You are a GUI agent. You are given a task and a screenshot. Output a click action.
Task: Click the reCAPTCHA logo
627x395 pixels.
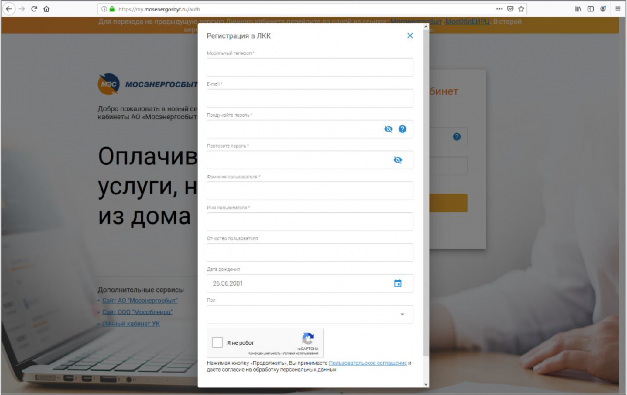308,339
